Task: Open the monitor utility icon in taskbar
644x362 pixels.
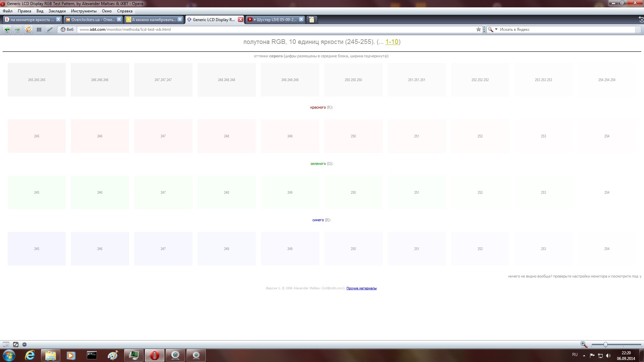Action: point(133,355)
